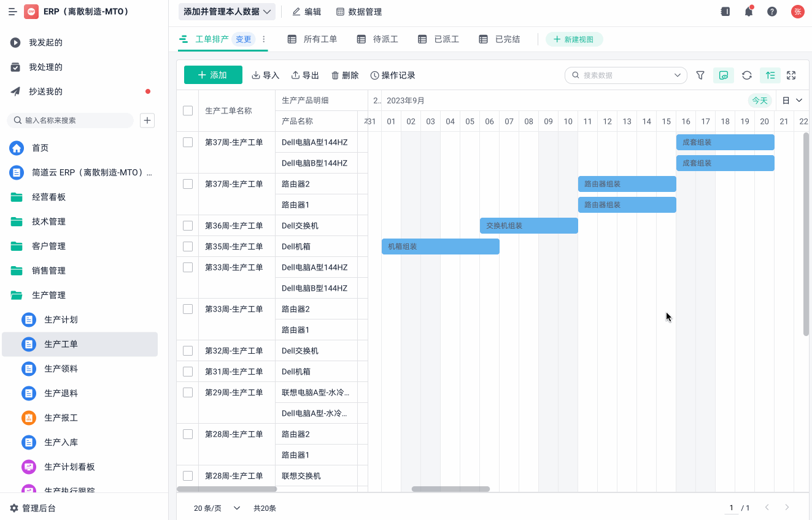Switch to the 已完结 tab

507,39
